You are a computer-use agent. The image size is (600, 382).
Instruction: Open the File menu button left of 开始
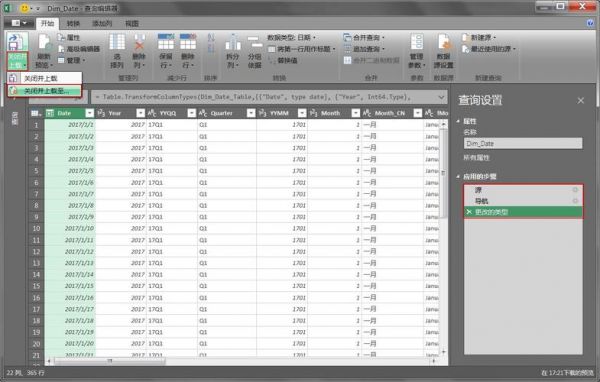(19, 23)
